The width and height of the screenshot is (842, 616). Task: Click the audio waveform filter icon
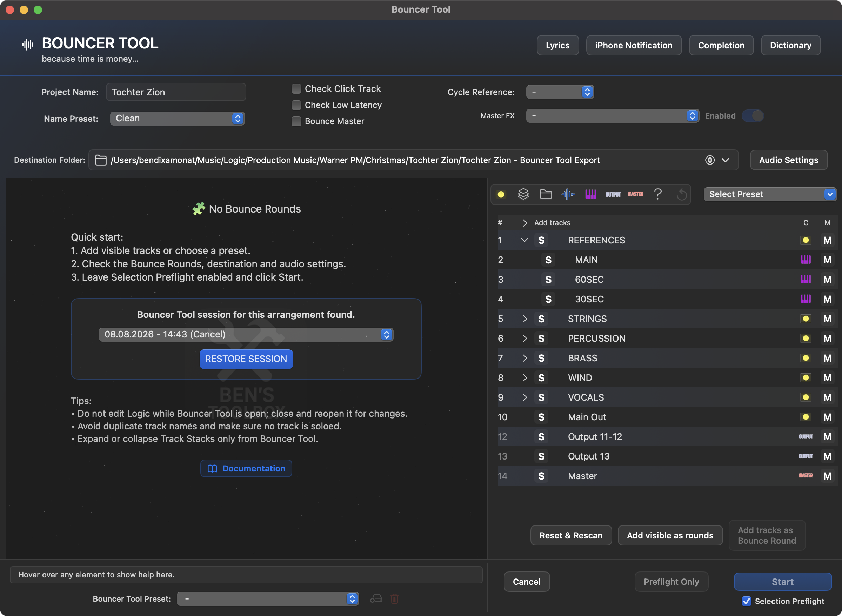click(x=568, y=194)
